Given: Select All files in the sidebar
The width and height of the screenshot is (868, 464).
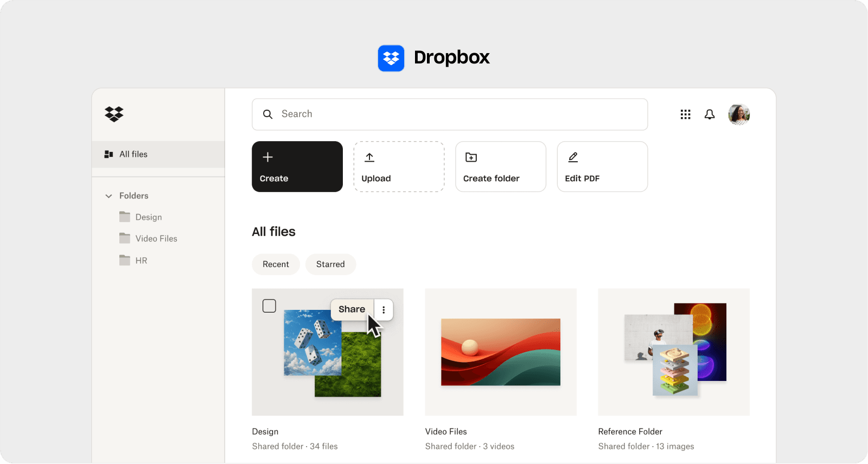Looking at the screenshot, I should click(x=158, y=154).
